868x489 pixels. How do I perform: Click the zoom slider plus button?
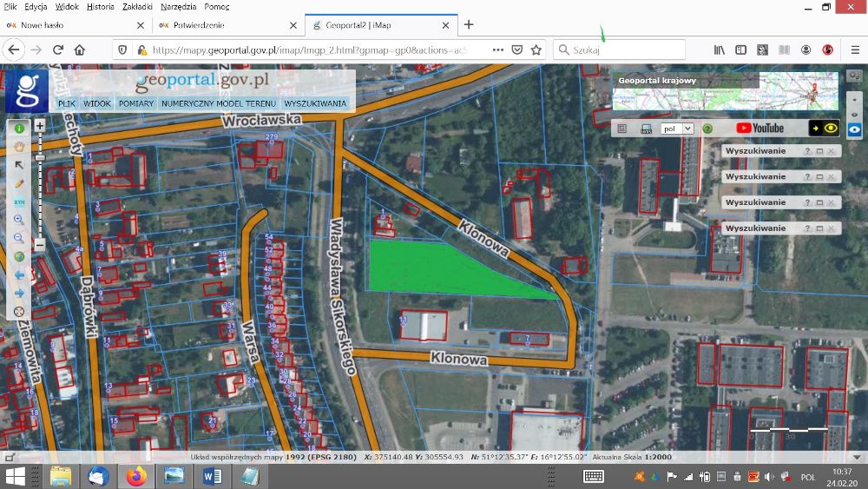40,127
